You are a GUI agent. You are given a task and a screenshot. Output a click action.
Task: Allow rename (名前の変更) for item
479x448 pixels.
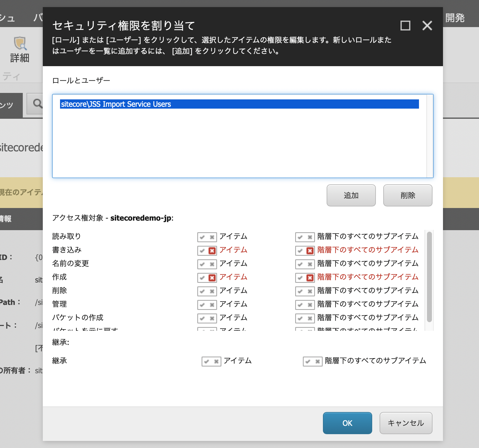[202, 264]
